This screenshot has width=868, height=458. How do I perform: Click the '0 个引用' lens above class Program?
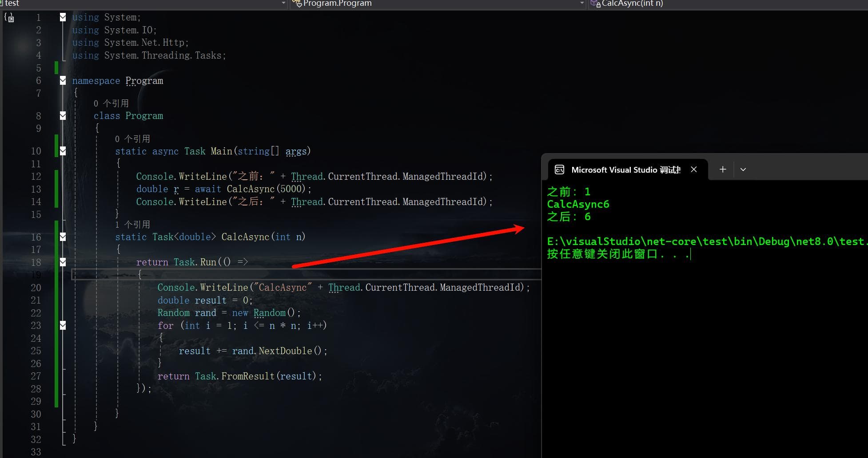pyautogui.click(x=111, y=103)
